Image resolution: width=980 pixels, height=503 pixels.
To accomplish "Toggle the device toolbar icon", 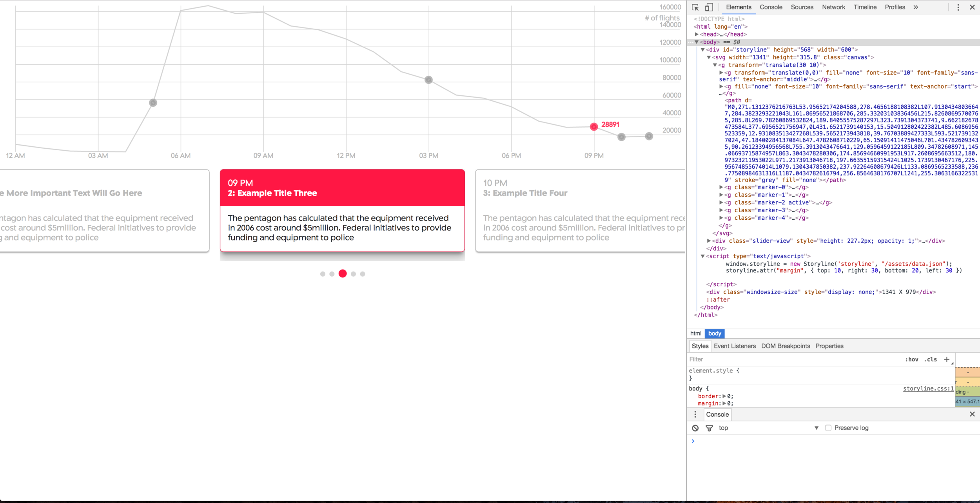I will (x=709, y=7).
